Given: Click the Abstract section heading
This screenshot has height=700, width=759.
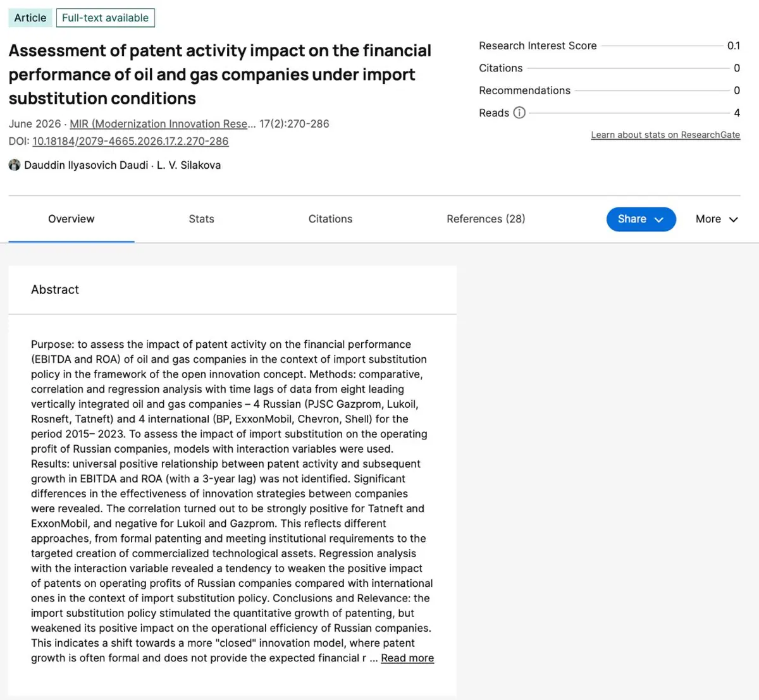Looking at the screenshot, I should [x=55, y=290].
